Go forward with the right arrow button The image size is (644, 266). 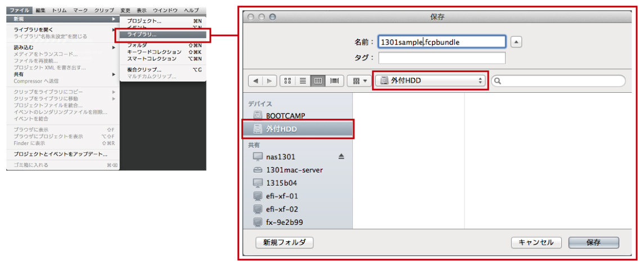point(269,81)
